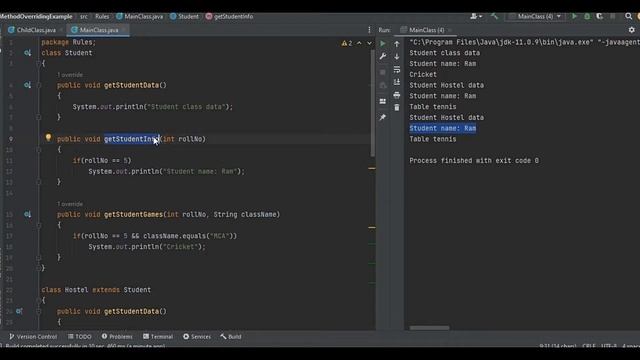Open Services tool window
This screenshot has width=640, height=360.
click(x=197, y=337)
